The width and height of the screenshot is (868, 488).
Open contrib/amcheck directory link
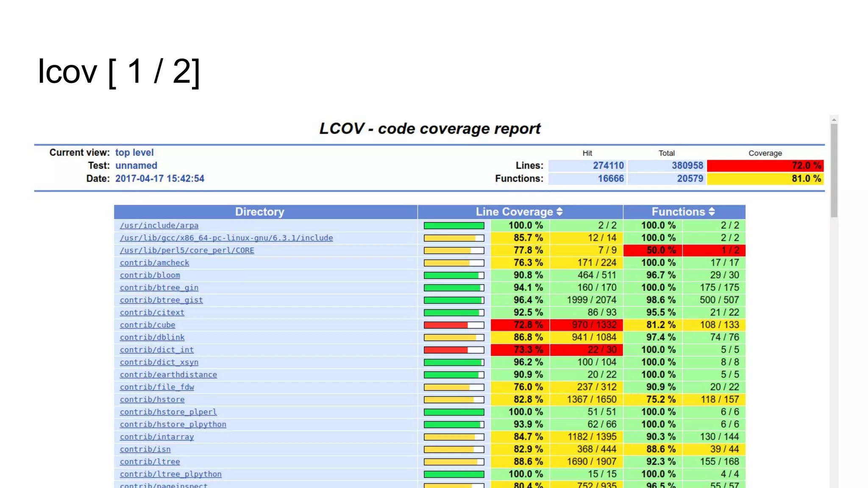tap(154, 263)
